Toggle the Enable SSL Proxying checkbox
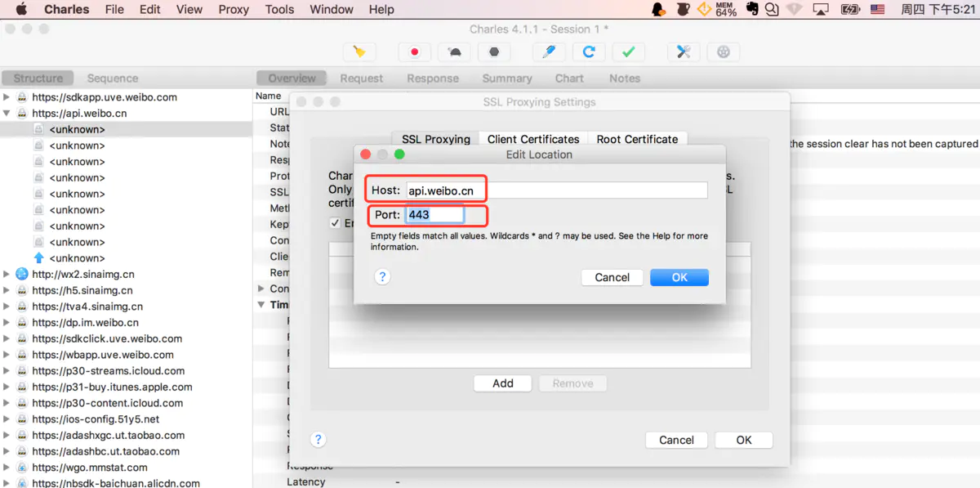Screen dimensions: 980x488 pyautogui.click(x=335, y=223)
